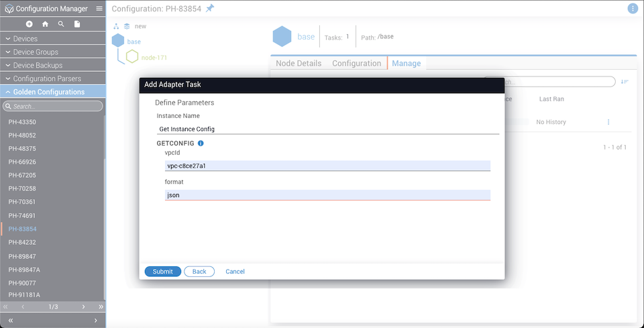The width and height of the screenshot is (644, 328).
Task: Select node-171 in the configuration tree
Action: [154, 58]
